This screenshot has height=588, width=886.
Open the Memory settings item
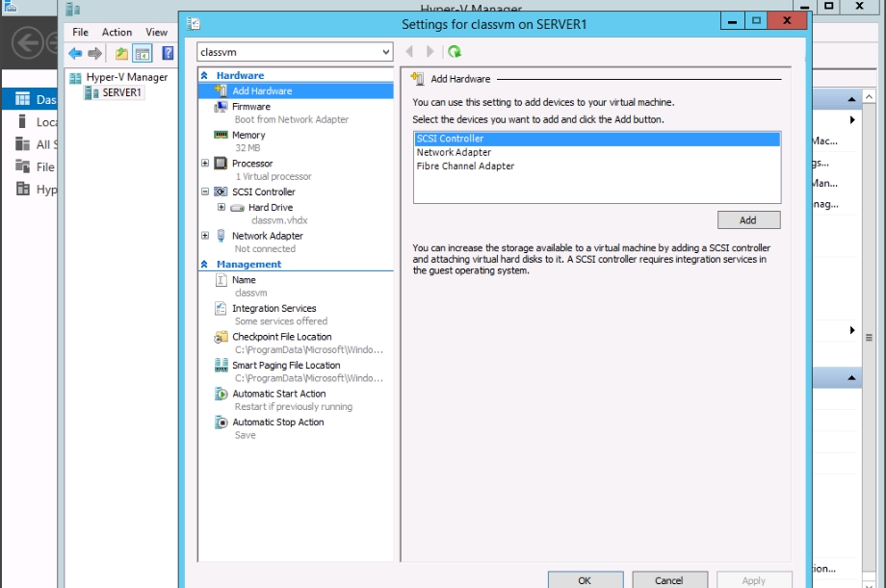(248, 136)
